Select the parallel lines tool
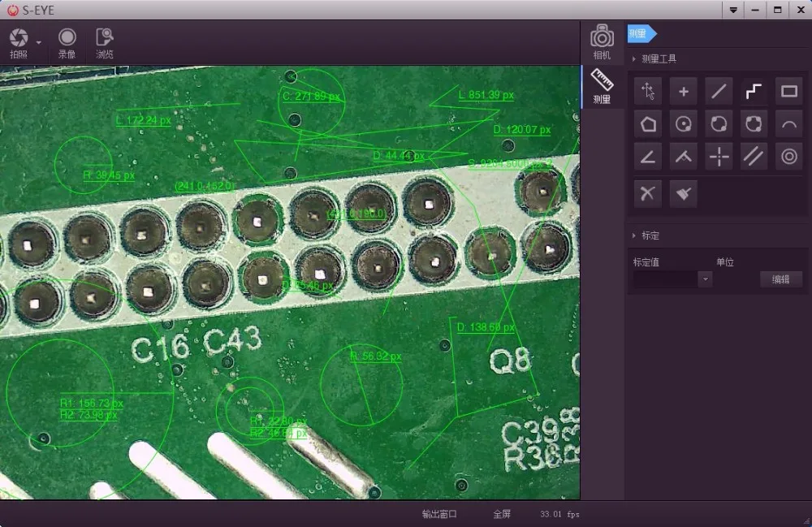 754,157
